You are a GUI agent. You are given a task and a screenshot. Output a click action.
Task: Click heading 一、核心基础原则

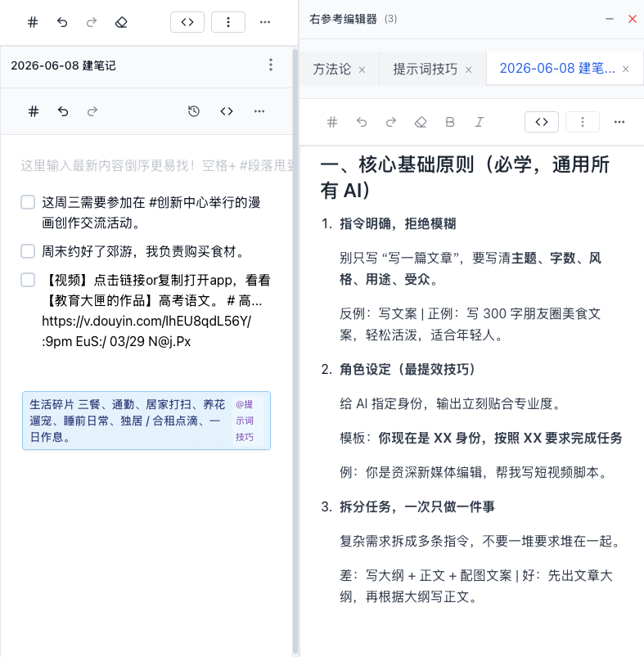click(x=465, y=178)
